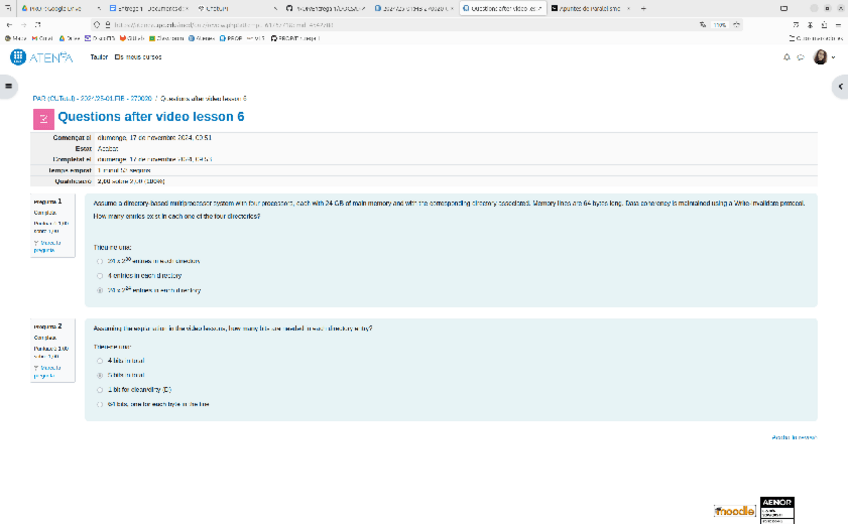Click the translate page icon in address bar

click(x=703, y=25)
